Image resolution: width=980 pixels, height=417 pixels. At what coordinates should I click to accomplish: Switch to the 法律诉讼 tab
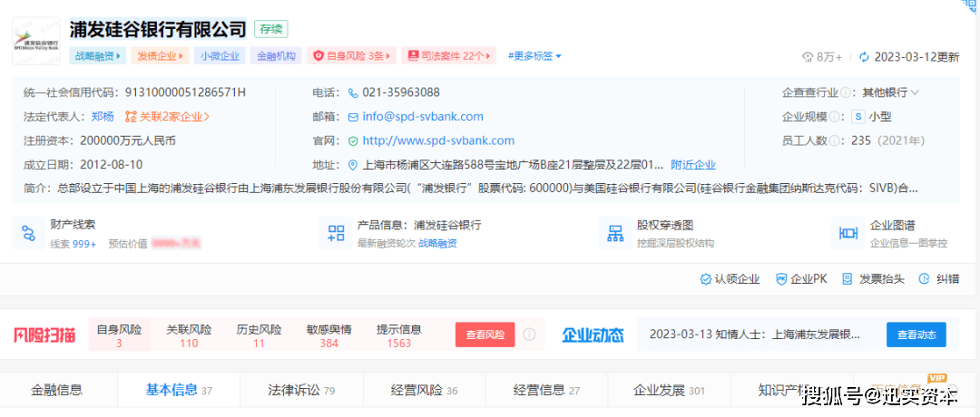tap(300, 391)
